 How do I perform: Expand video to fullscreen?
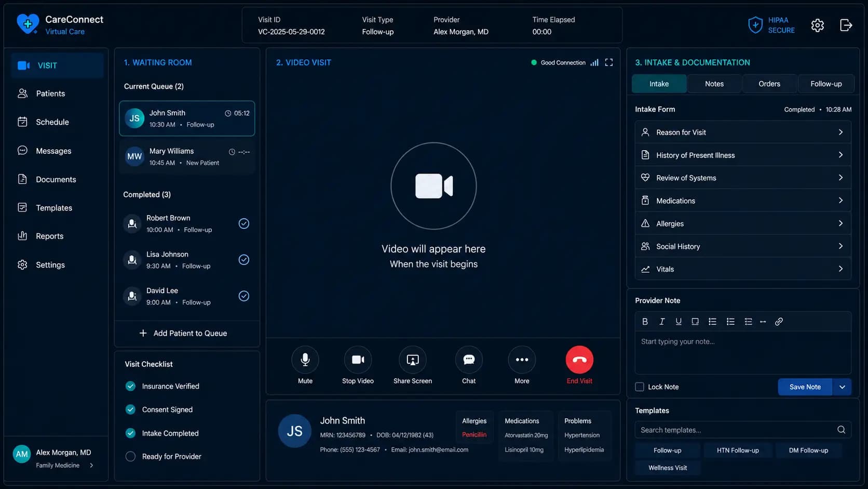point(609,62)
